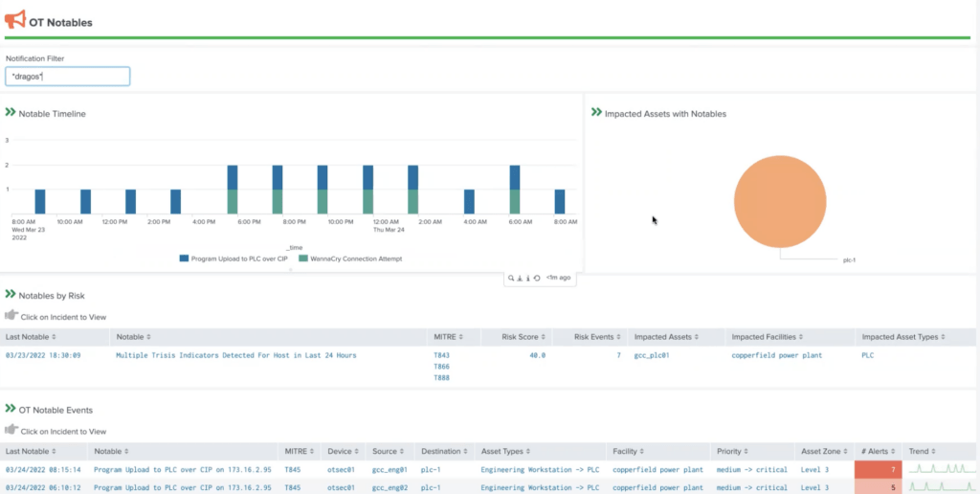The image size is (980, 494).
Task: Sort events table by Asset Types column
Action: point(507,452)
